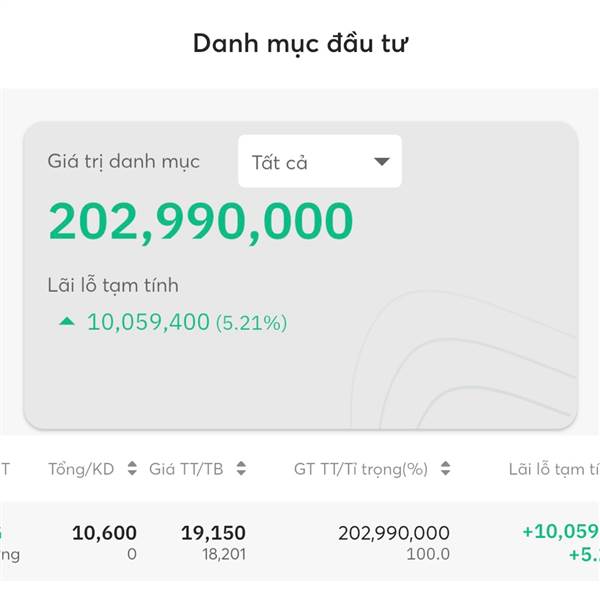The height and width of the screenshot is (600, 600).
Task: Select the 10,600 total quantity cell
Action: coord(104,533)
